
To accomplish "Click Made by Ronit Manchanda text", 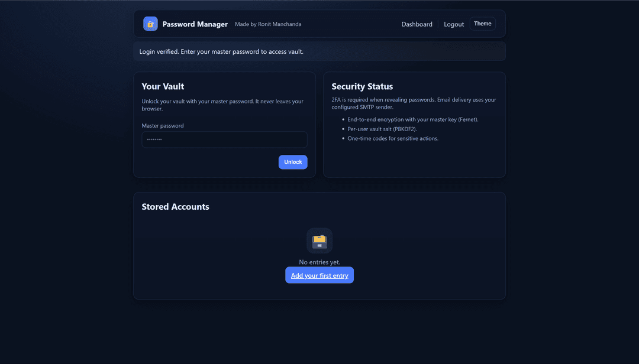I will pyautogui.click(x=268, y=24).
